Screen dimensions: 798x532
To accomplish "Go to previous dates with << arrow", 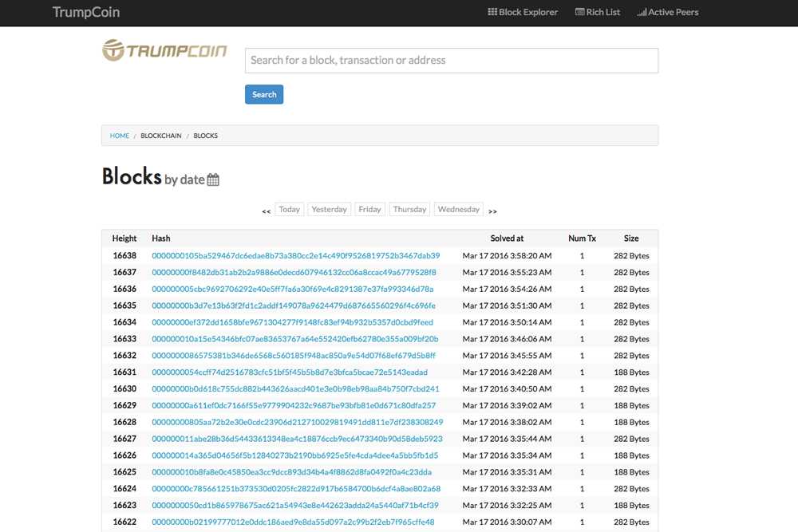I will pos(267,211).
